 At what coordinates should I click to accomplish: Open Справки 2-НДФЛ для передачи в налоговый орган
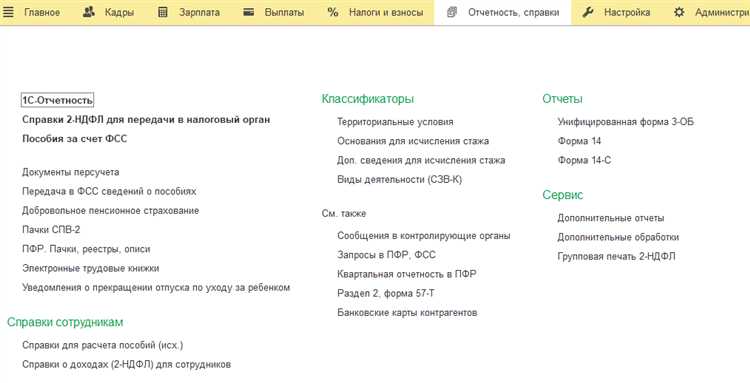pyautogui.click(x=146, y=120)
